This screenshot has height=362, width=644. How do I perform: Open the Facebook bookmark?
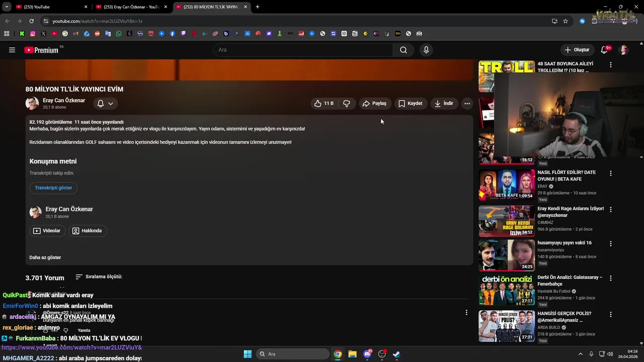[173, 34]
